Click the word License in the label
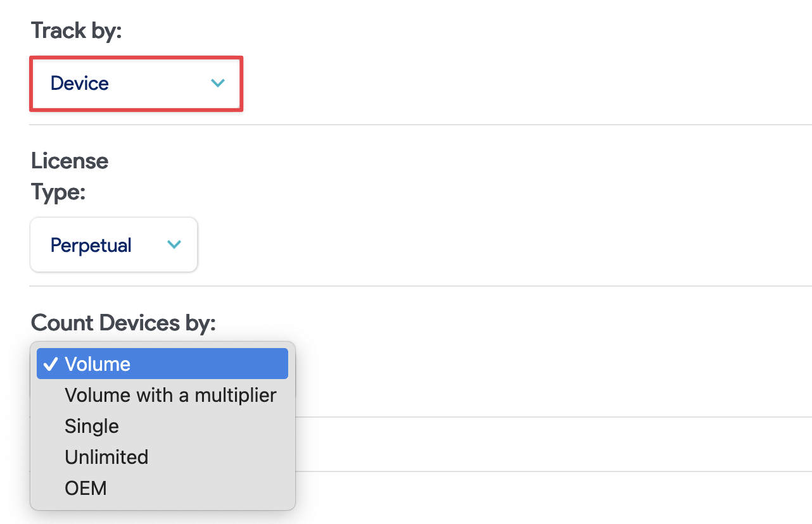The image size is (812, 524). [70, 161]
